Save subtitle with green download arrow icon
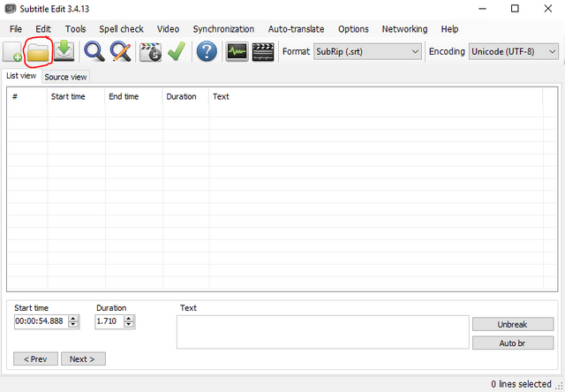Viewport: 565px width, 392px height. 64,51
